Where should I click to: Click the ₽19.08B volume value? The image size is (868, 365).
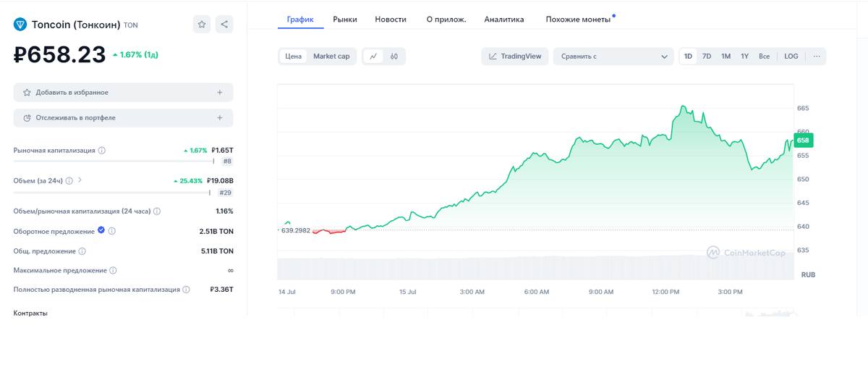[x=220, y=180]
